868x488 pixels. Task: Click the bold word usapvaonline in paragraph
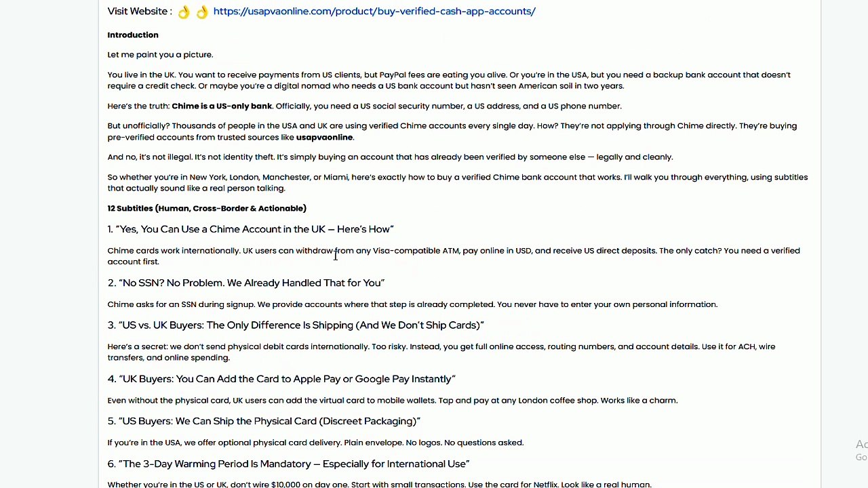324,137
